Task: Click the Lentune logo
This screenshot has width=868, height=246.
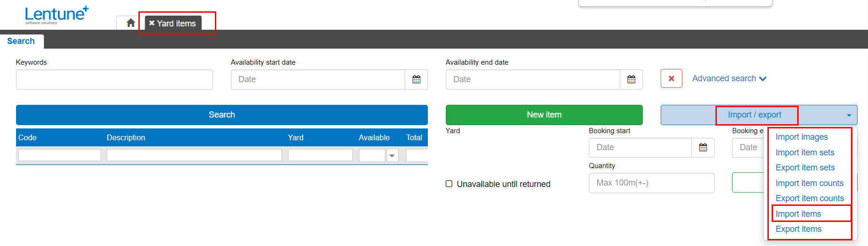Action: click(x=56, y=15)
